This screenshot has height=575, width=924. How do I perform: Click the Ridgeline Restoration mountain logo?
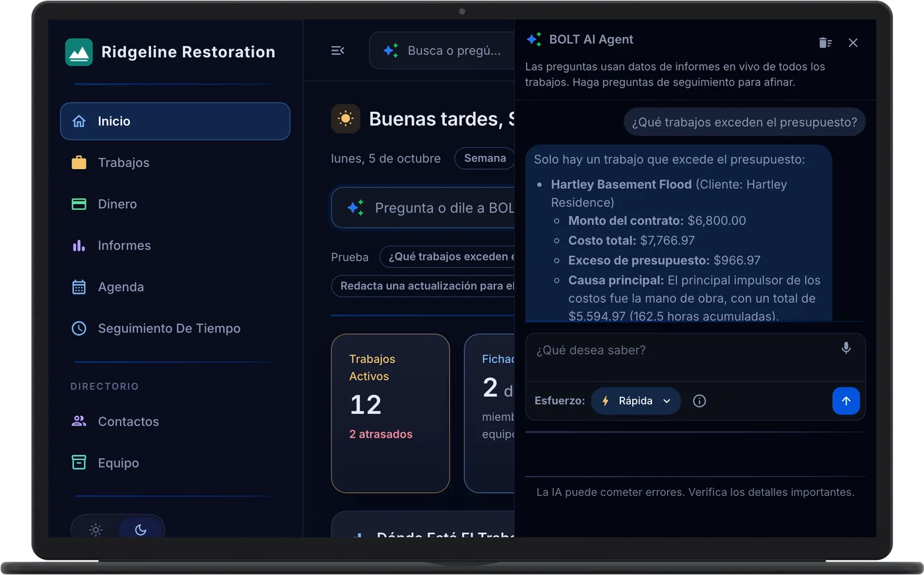click(79, 52)
